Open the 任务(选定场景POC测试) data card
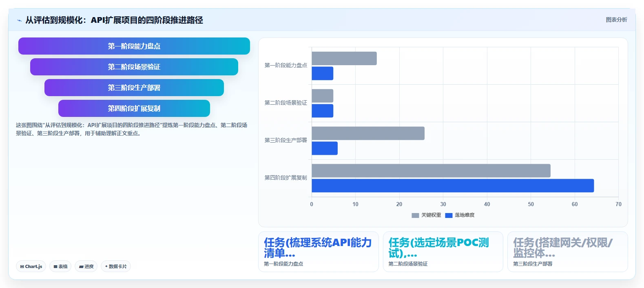644x288 pixels. point(443,252)
